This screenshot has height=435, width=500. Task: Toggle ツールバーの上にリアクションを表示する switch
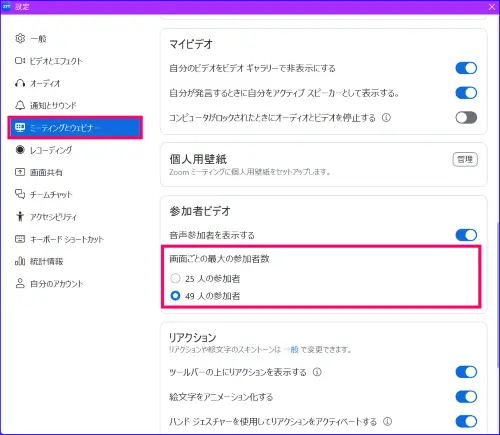(466, 372)
